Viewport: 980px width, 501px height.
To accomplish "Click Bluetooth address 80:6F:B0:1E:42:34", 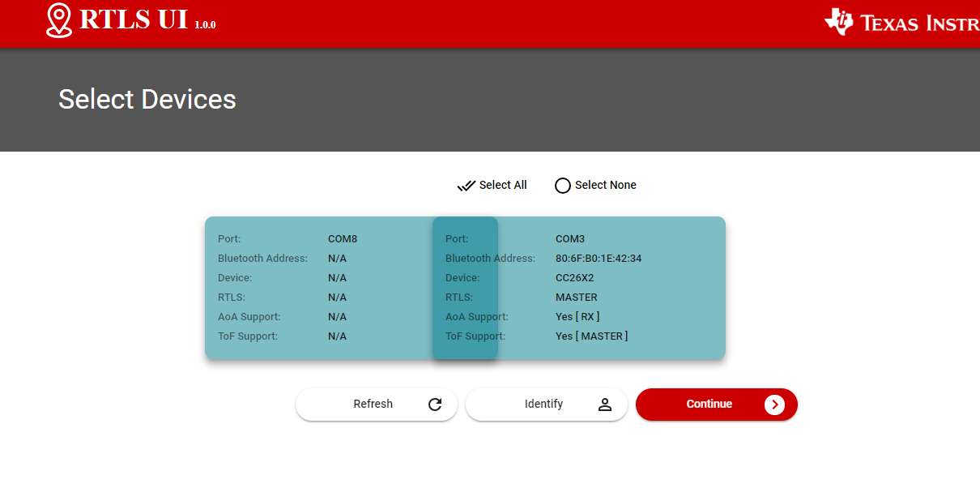I will tap(599, 259).
